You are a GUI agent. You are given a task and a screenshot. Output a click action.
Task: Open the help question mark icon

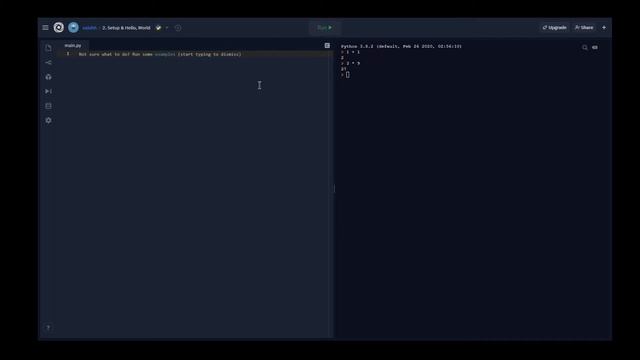48,328
